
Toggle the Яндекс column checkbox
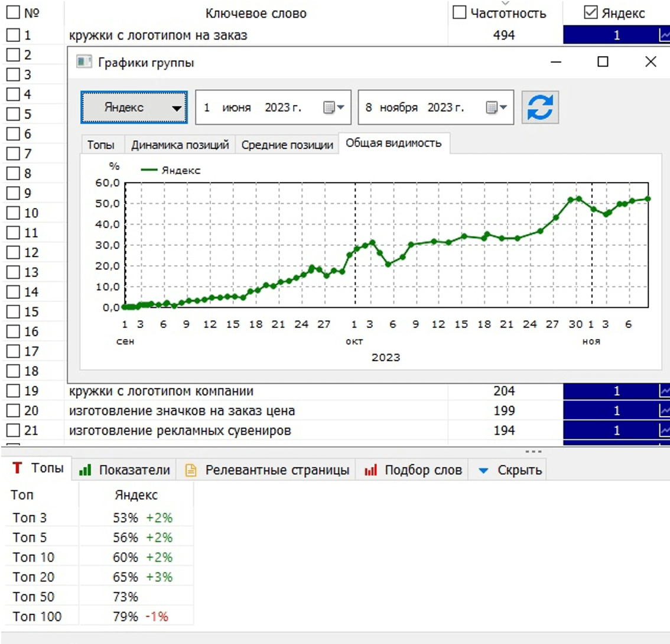coord(590,12)
